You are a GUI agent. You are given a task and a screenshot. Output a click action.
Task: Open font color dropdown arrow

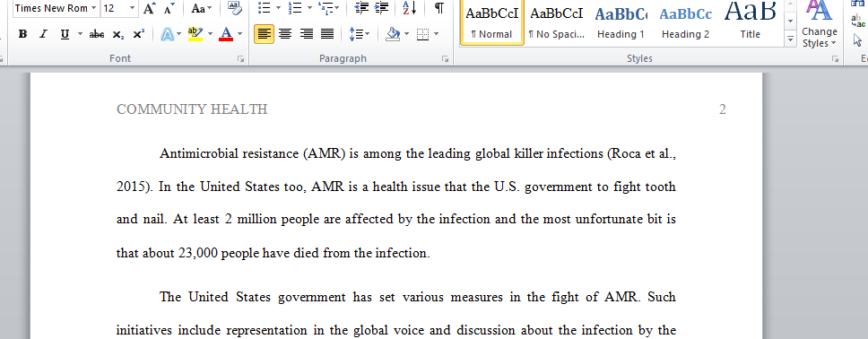tap(239, 34)
